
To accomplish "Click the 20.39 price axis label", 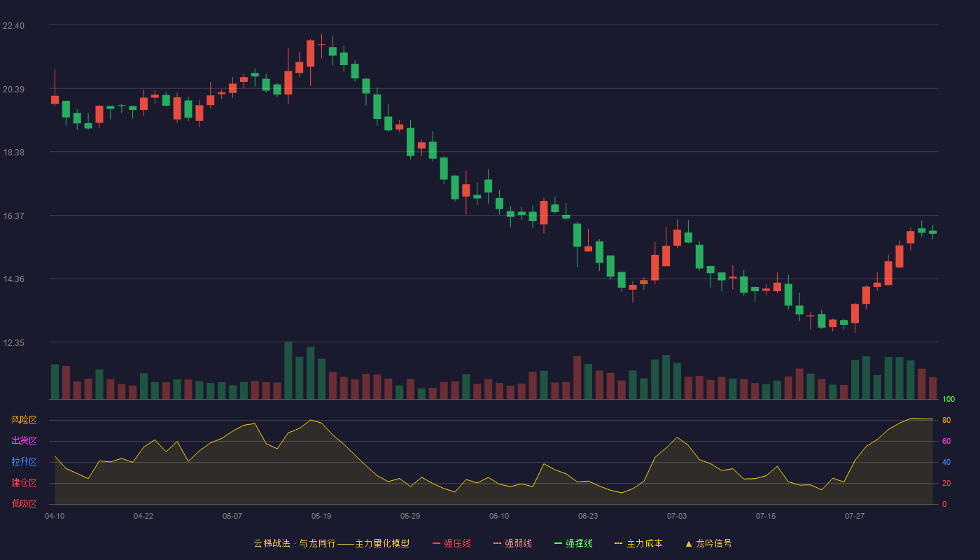I will point(13,89).
